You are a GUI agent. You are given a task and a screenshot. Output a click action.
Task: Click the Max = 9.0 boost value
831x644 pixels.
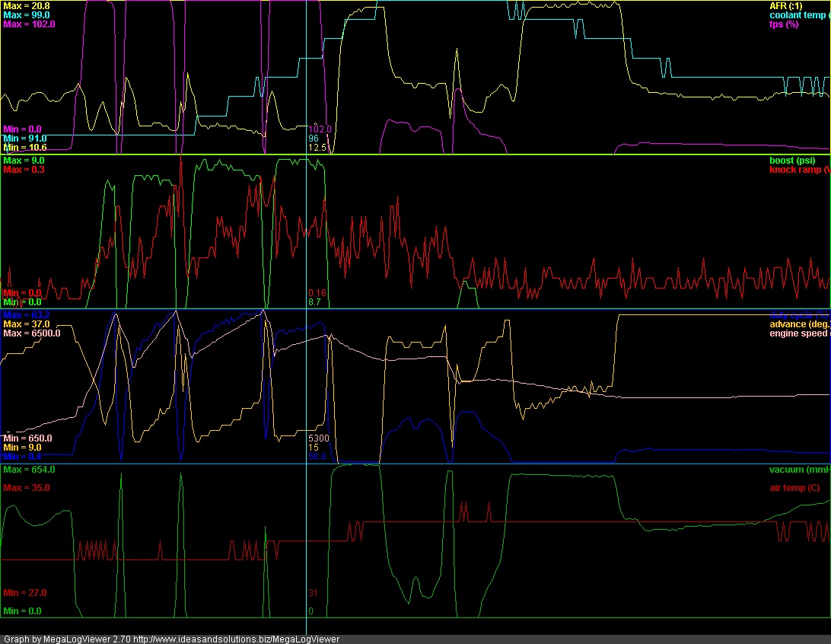pos(24,161)
